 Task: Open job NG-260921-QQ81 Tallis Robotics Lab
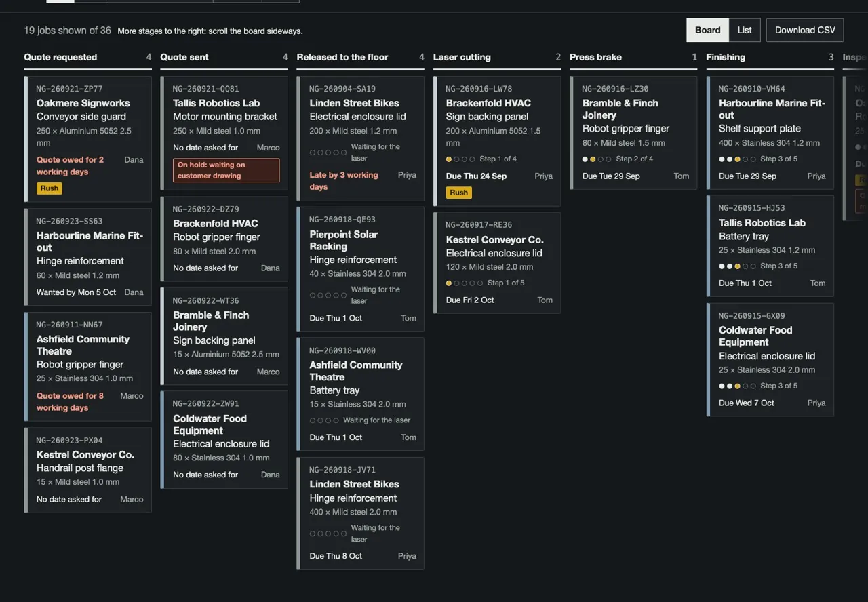224,133
